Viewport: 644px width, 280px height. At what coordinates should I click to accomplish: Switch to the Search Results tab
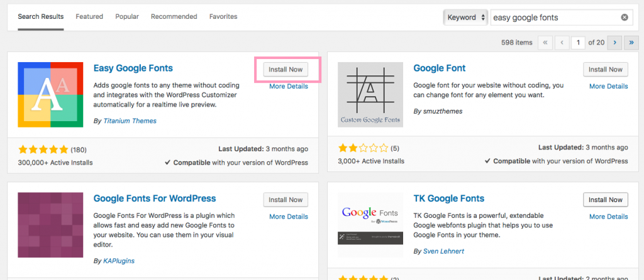(41, 17)
